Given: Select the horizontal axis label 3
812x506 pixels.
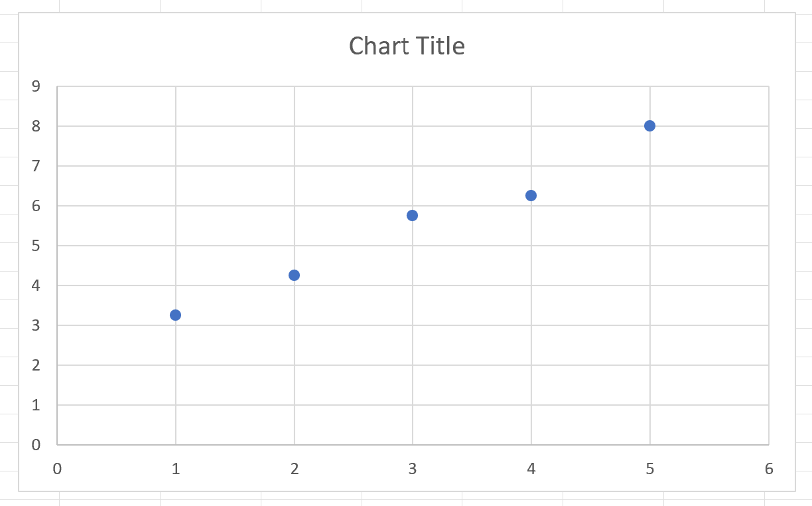Looking at the screenshot, I should (x=413, y=469).
